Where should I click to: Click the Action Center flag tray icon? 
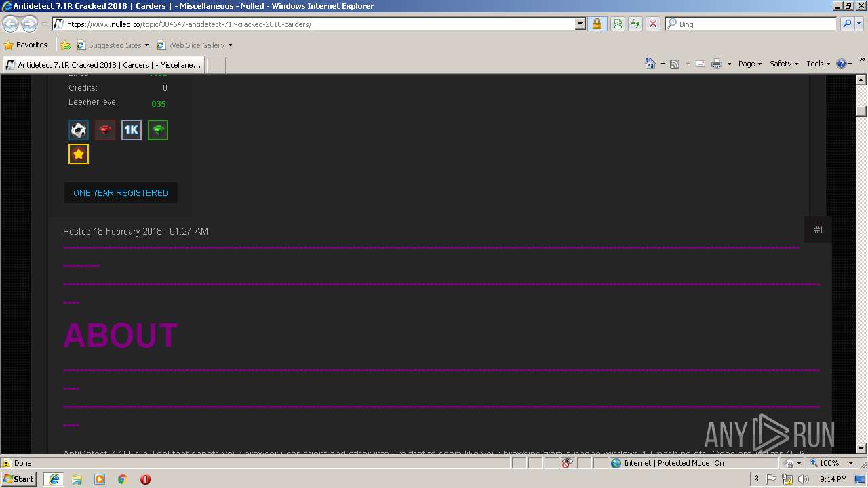click(x=772, y=479)
